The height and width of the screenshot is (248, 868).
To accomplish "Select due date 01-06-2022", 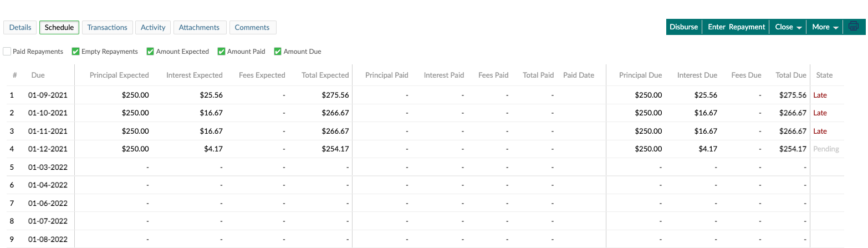I will (48, 203).
